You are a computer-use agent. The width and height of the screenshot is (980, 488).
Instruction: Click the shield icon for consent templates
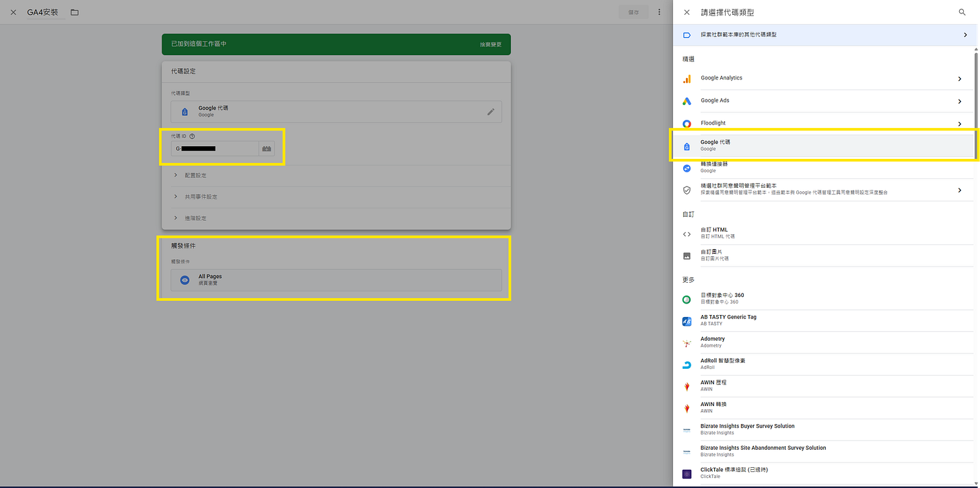[x=687, y=190]
